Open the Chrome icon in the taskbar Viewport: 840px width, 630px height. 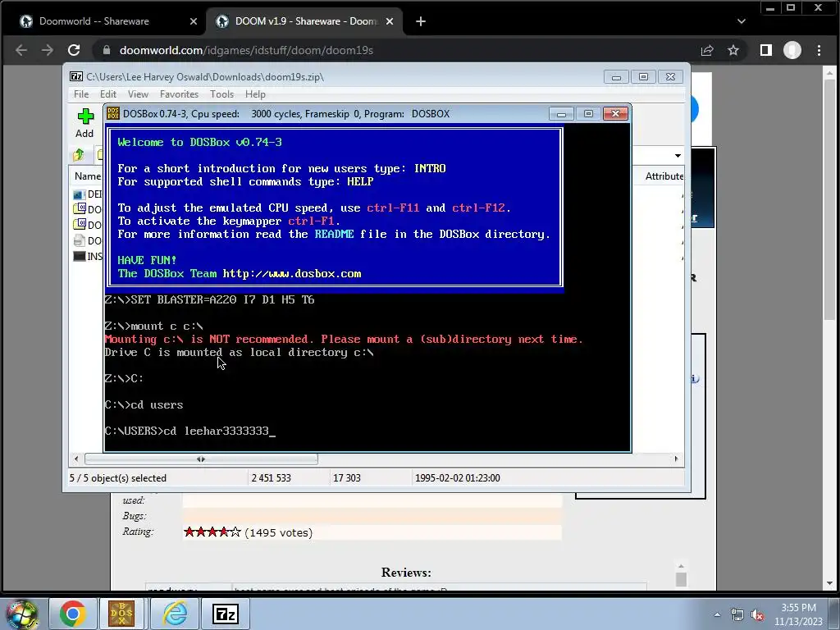73,614
